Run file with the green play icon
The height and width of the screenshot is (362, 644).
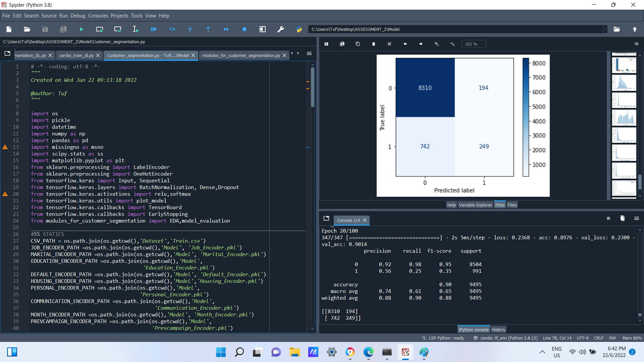(x=82, y=29)
